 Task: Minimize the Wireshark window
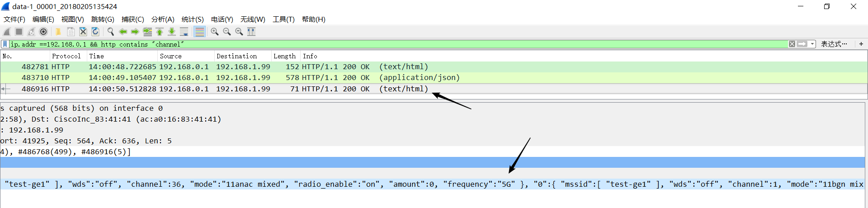coord(801,6)
